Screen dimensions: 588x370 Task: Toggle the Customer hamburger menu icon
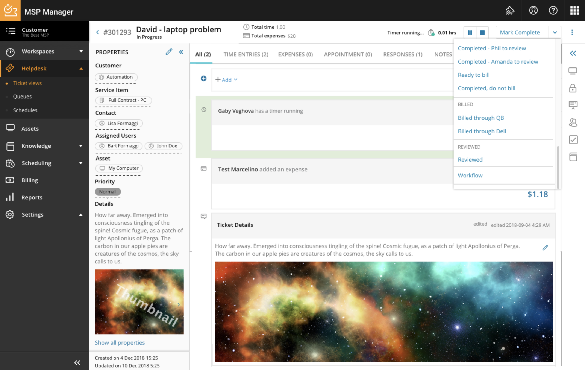[x=11, y=31]
